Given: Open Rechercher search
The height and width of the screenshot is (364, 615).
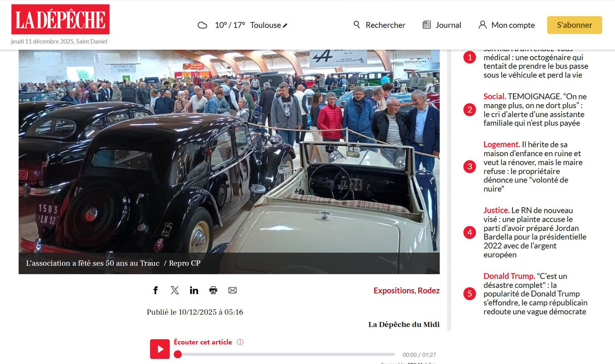Looking at the screenshot, I should point(385,25).
